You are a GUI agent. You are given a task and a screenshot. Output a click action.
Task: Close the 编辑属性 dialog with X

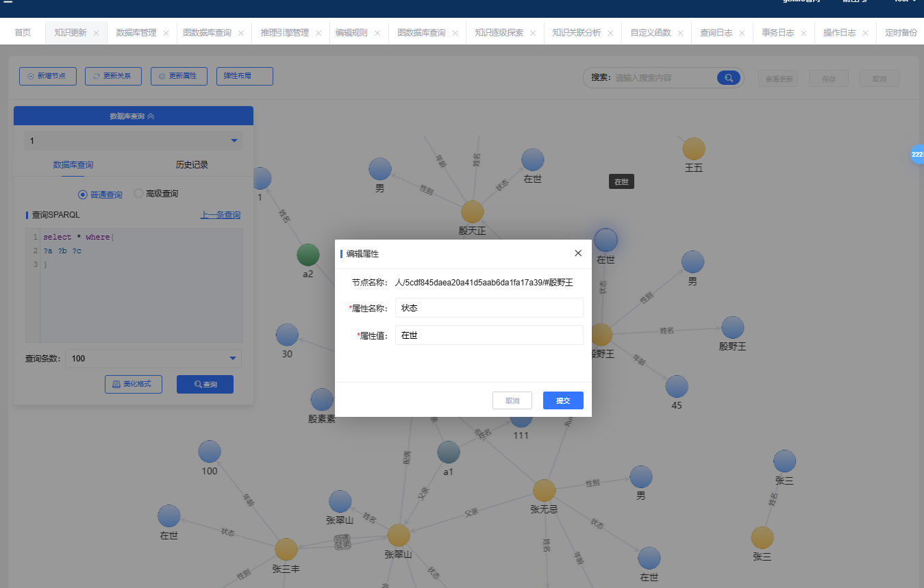click(578, 253)
